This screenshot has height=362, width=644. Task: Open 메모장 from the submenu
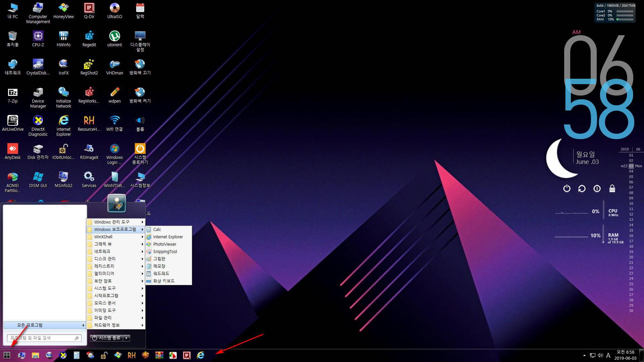[x=168, y=266]
